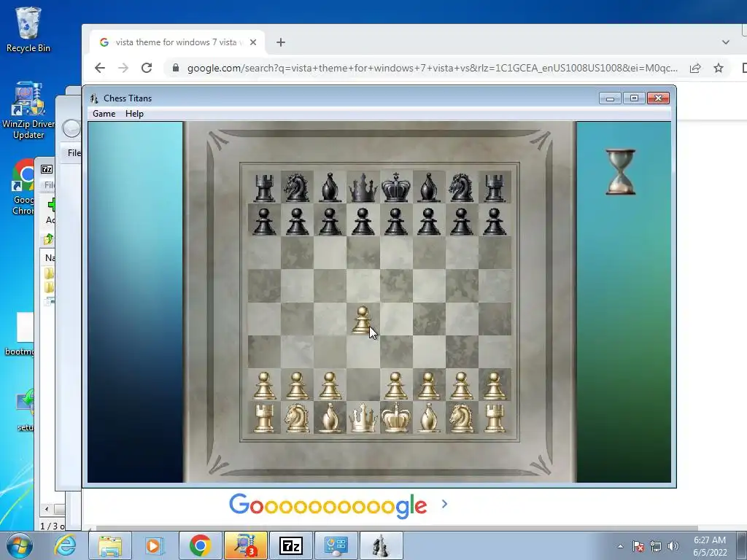Close the Chess Titans window
The width and height of the screenshot is (747, 560).
pyautogui.click(x=658, y=98)
